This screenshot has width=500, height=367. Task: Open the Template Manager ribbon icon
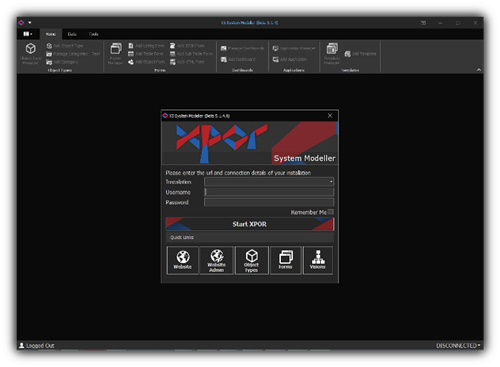(332, 53)
